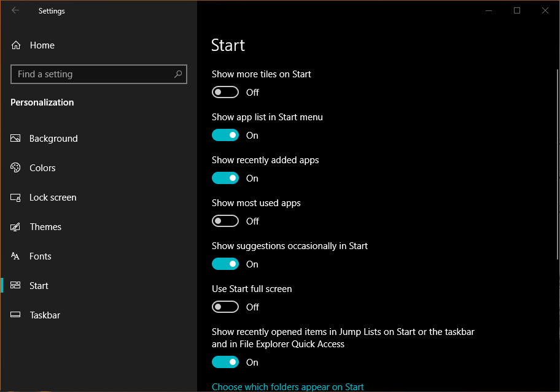
Task: Click the Taskbar icon in sidebar
Action: (x=16, y=315)
